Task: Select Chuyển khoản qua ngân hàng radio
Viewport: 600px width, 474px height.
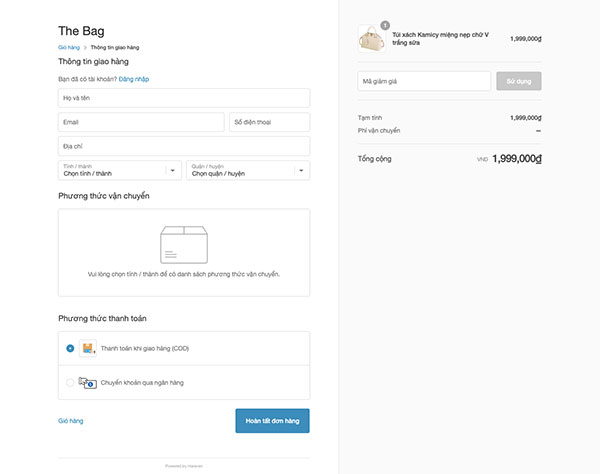Action: click(70, 383)
